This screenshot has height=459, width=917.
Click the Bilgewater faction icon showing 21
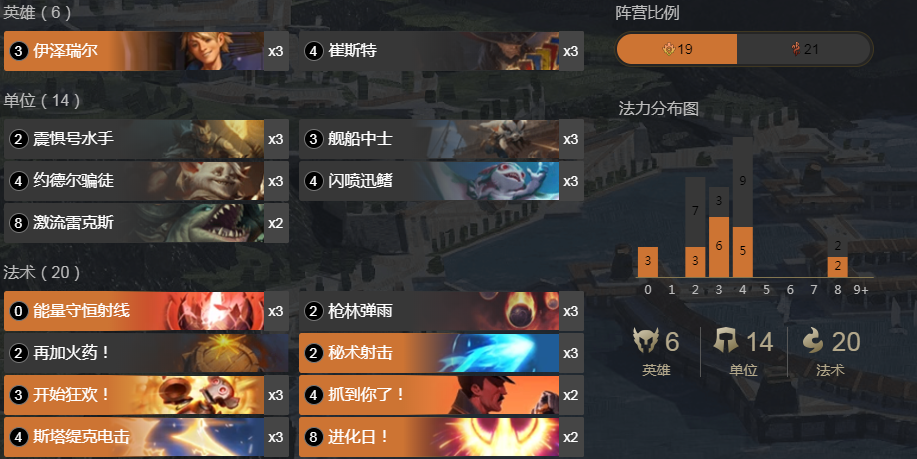click(795, 49)
